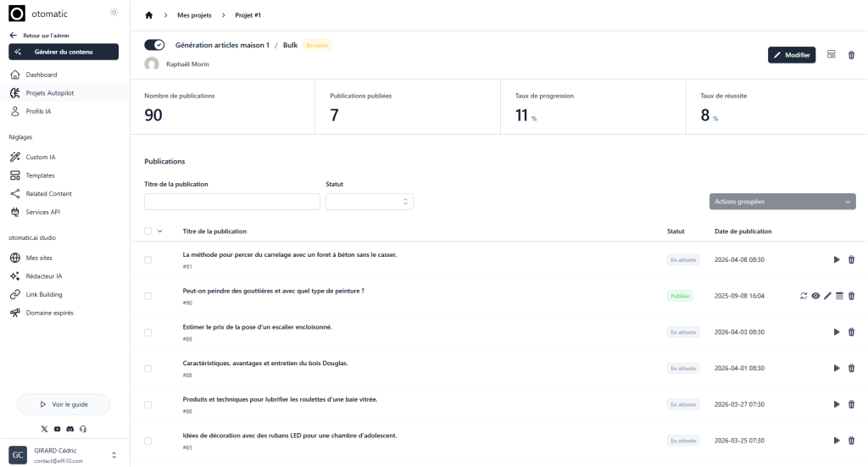Tick the select-all publications checkbox
The height and width of the screenshot is (467, 868).
click(x=147, y=231)
